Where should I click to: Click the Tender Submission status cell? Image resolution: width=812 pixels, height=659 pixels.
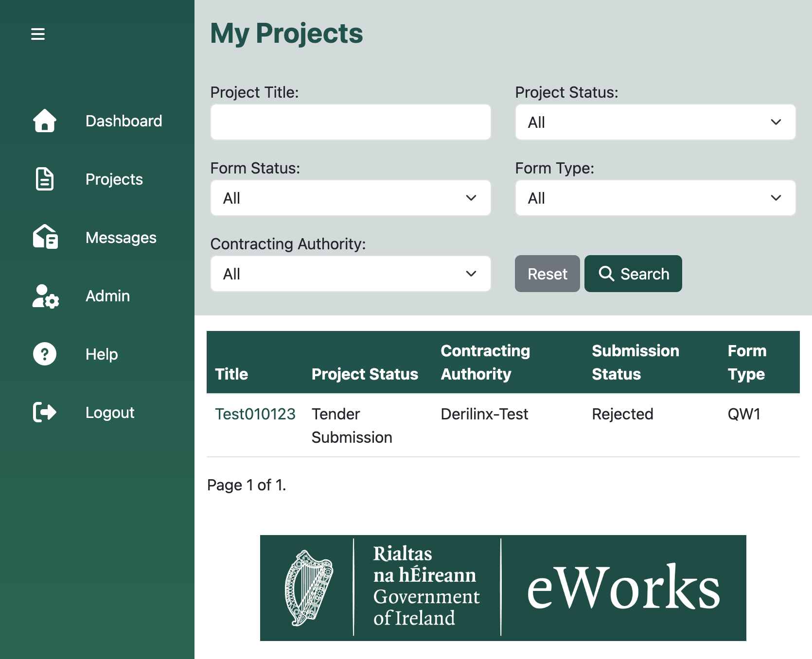pyautogui.click(x=352, y=425)
